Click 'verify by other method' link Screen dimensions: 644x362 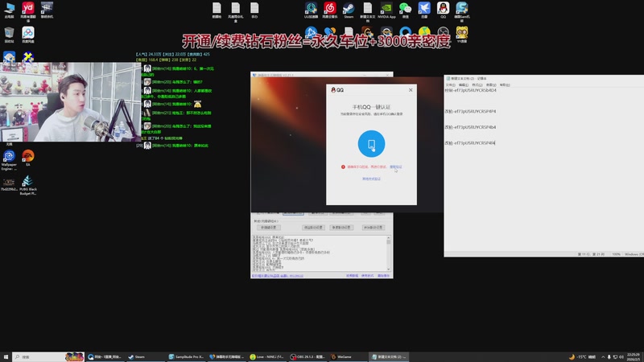tap(371, 179)
